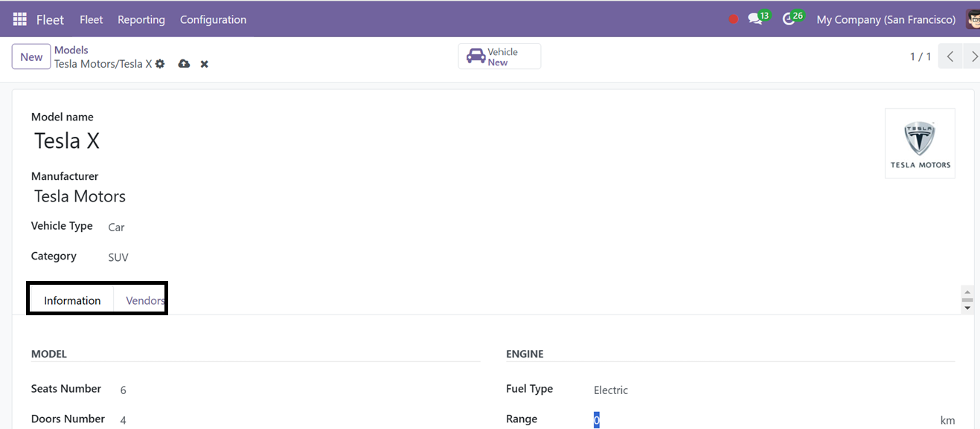The image size is (980, 429).
Task: Click the Tesla Motors logo image
Action: click(x=920, y=143)
